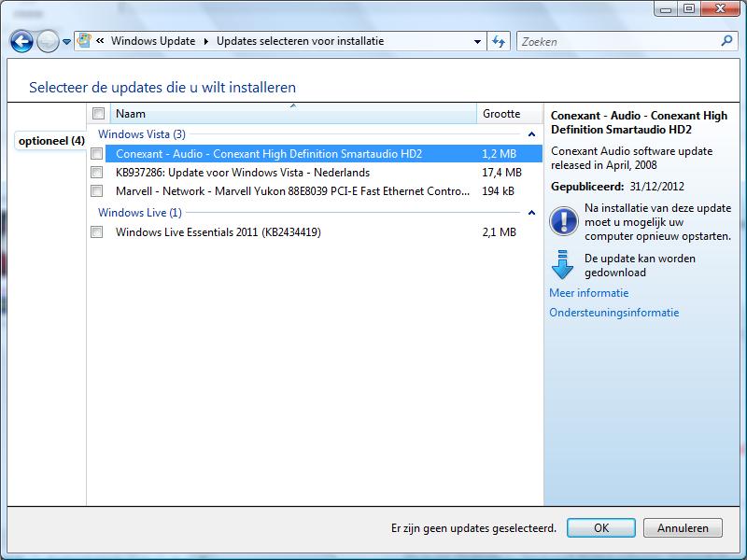The image size is (747, 560).
Task: Select the Conexant High Definition Smartaudio row
Action: pos(323,153)
